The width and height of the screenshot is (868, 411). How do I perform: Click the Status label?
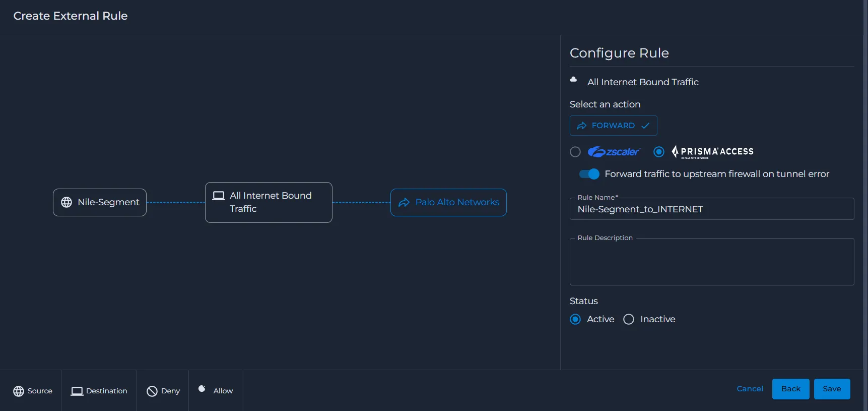tap(584, 301)
